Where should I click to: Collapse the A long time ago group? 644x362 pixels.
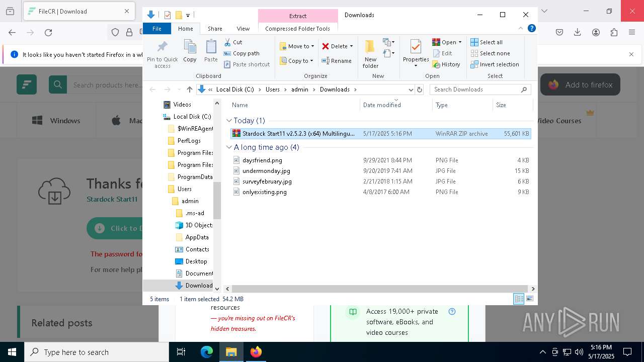pos(229,147)
